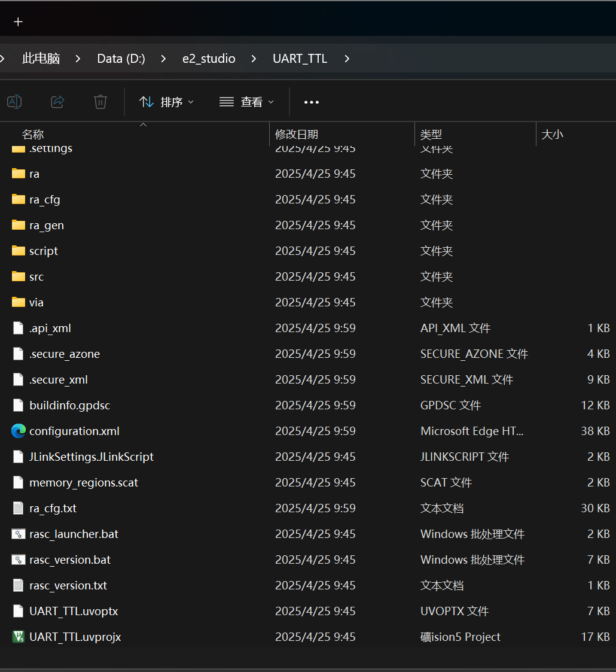
Task: Select rasc_version.txt document icon
Action: [x=19, y=585]
